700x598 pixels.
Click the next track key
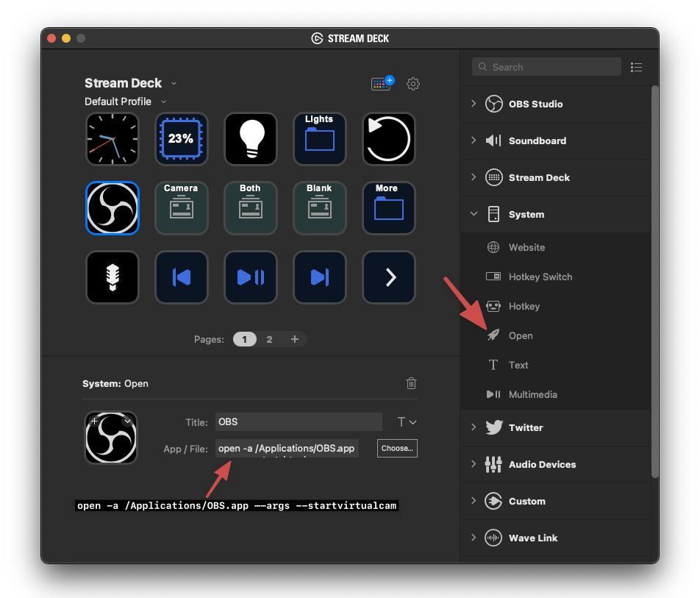pyautogui.click(x=320, y=277)
